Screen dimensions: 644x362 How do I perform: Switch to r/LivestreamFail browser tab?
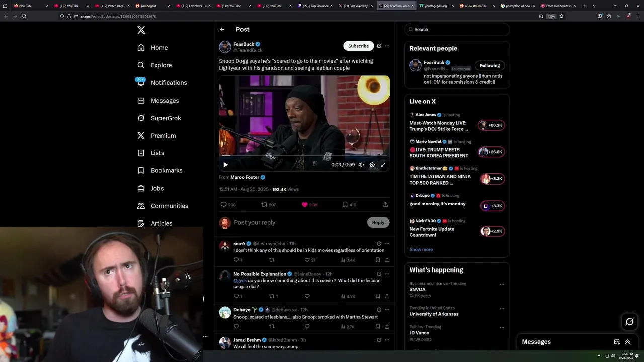pos(476,6)
